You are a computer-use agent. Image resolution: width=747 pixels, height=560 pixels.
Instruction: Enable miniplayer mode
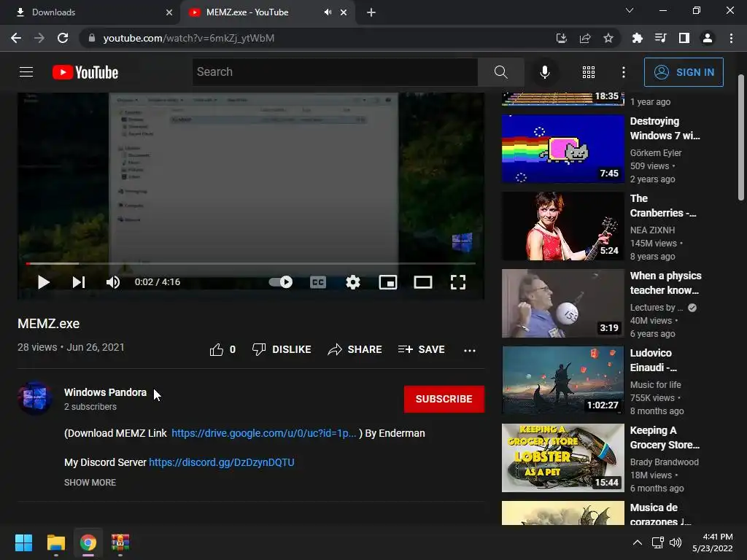[388, 282]
